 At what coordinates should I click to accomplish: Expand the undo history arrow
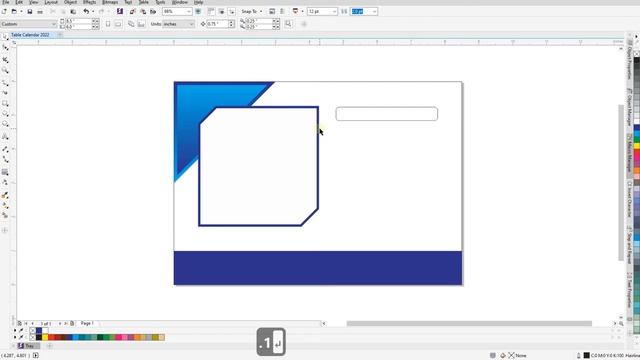pos(93,11)
